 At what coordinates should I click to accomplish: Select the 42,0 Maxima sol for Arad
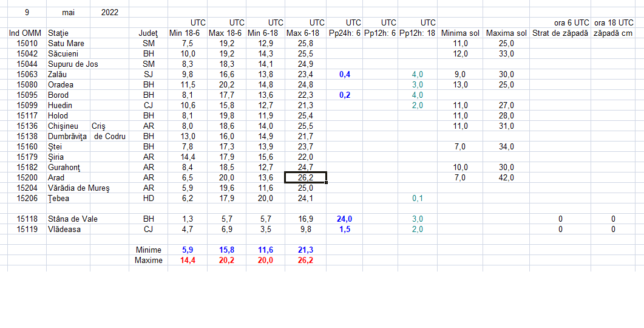506,177
